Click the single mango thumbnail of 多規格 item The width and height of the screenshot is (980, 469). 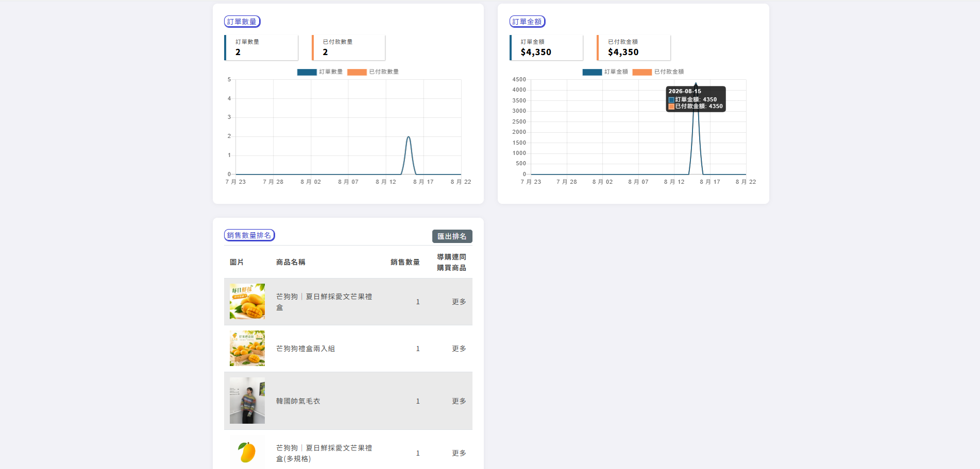(247, 453)
